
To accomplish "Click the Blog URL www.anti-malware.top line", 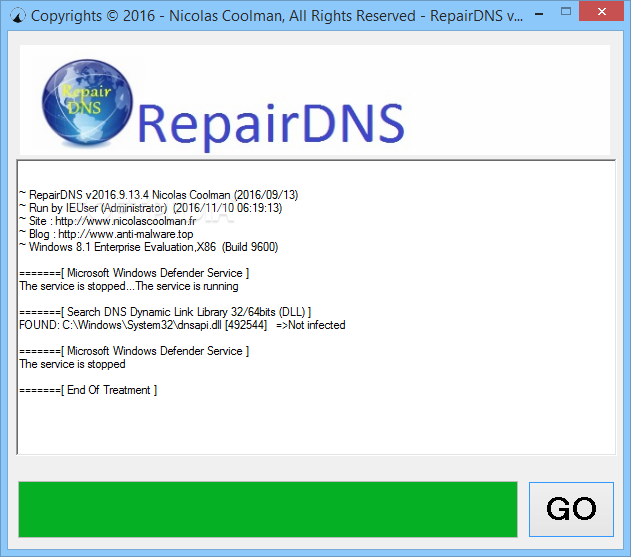I will [106, 234].
